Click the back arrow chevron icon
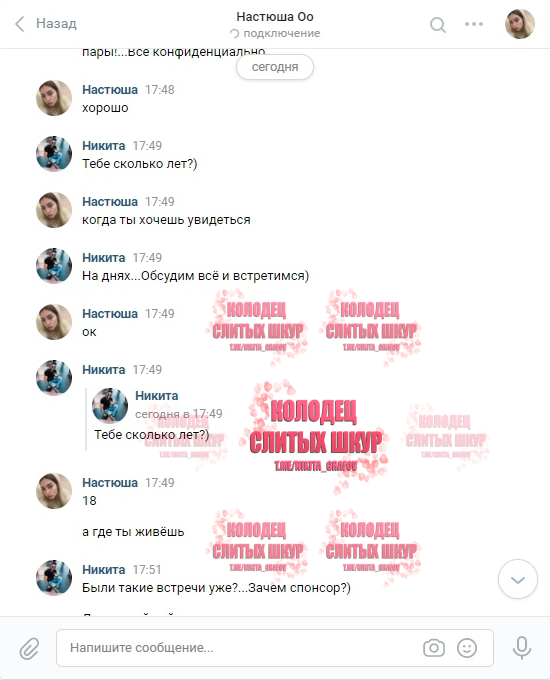Screen dimensions: 550x680 [20, 24]
